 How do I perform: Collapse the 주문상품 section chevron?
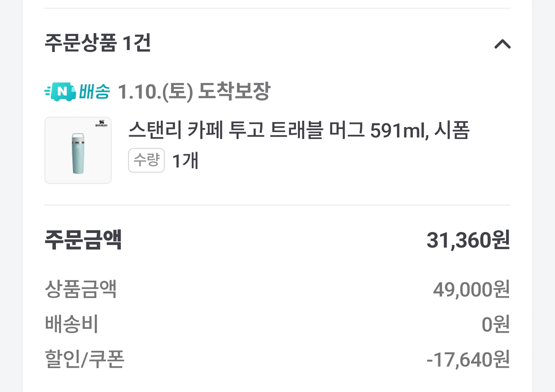tap(502, 44)
